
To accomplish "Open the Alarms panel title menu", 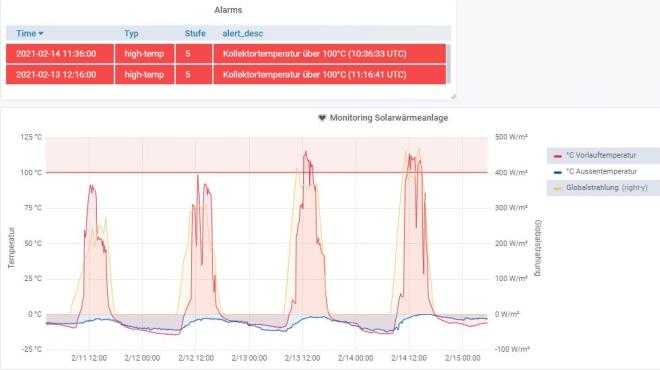I will (228, 10).
